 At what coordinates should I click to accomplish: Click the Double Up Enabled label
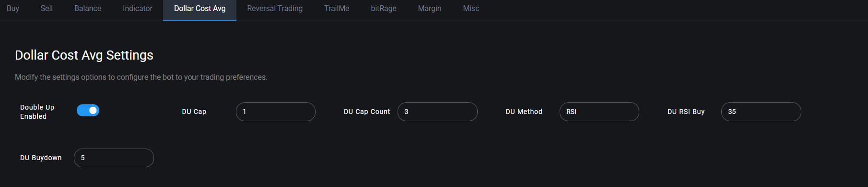[x=37, y=112]
